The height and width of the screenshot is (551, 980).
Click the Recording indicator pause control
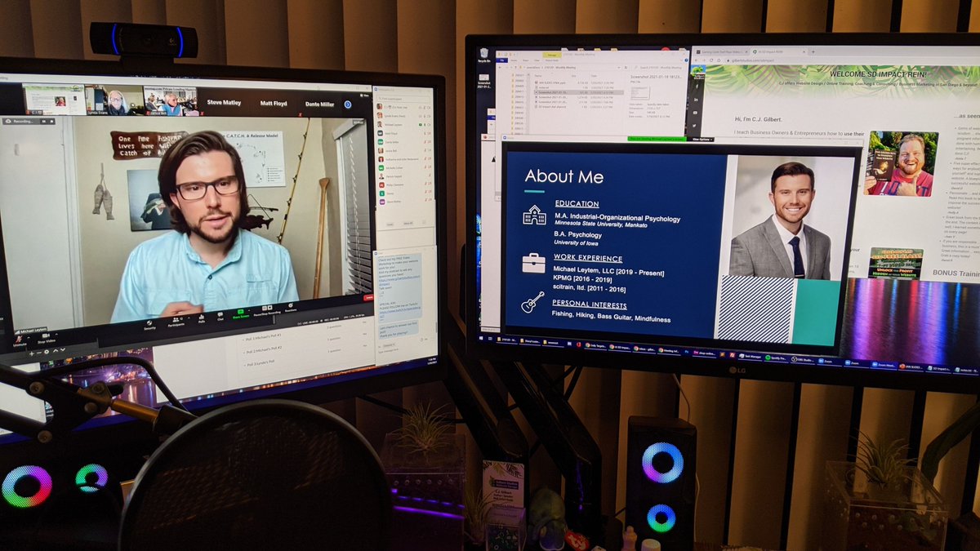click(x=44, y=122)
